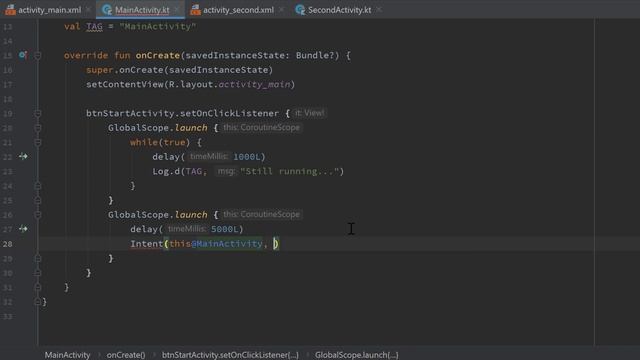Click the 1000L delay value
The image size is (640, 360).
click(247, 157)
